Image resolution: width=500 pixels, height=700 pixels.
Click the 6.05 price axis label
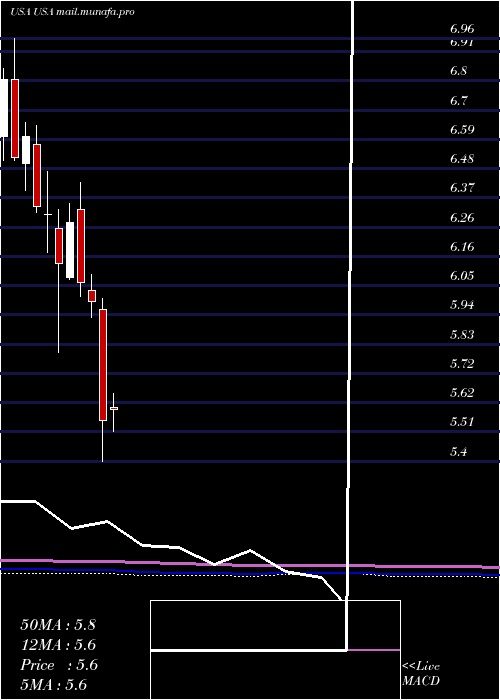pos(462,276)
